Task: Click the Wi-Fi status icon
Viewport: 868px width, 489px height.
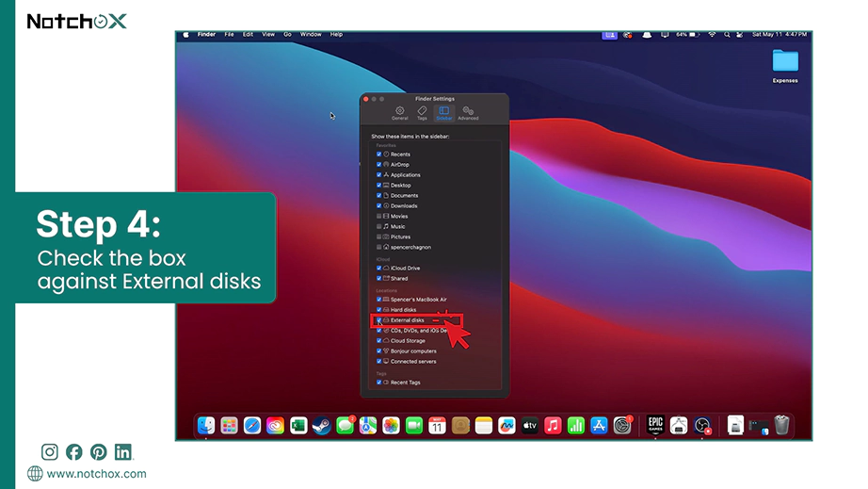Action: coord(712,34)
